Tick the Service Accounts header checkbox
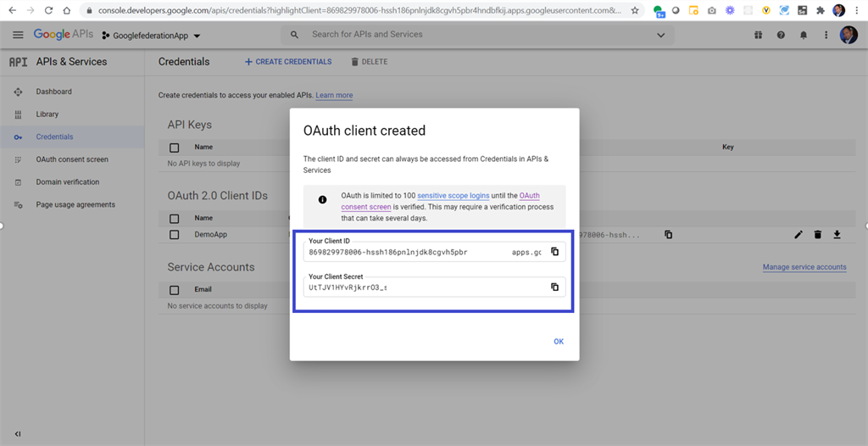 coord(175,290)
